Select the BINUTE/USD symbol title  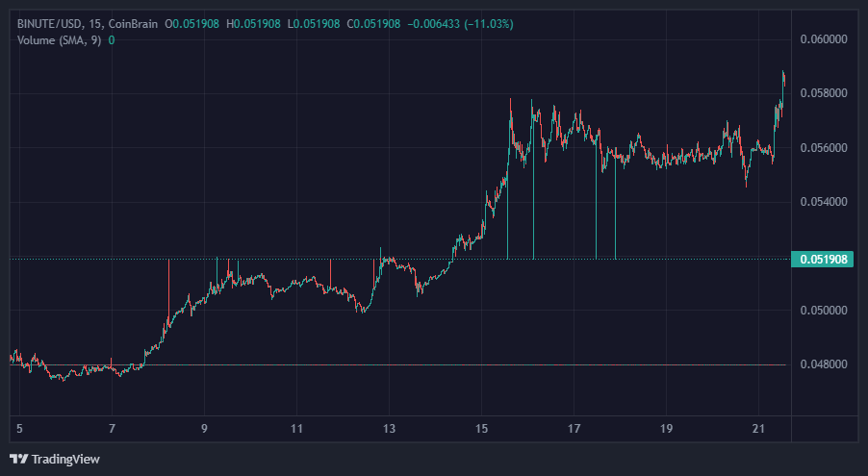coord(50,24)
